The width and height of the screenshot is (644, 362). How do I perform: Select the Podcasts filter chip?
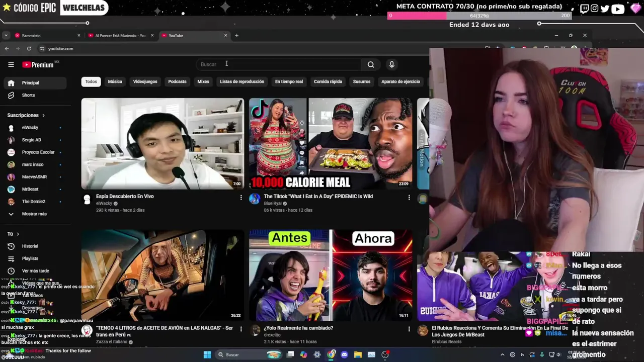click(x=177, y=81)
